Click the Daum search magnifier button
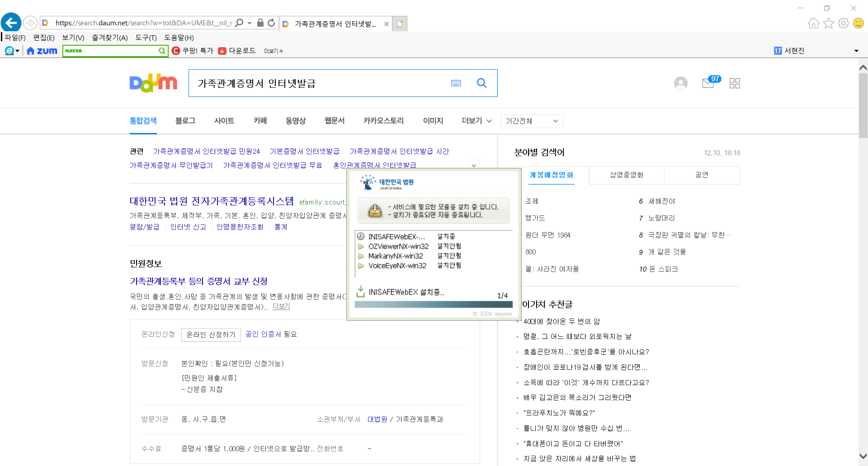 [481, 83]
